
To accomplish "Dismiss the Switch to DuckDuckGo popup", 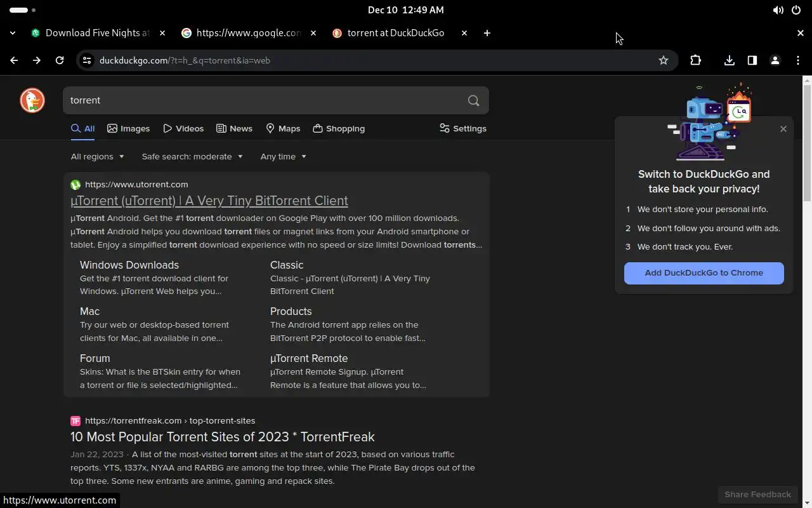I will (x=783, y=129).
